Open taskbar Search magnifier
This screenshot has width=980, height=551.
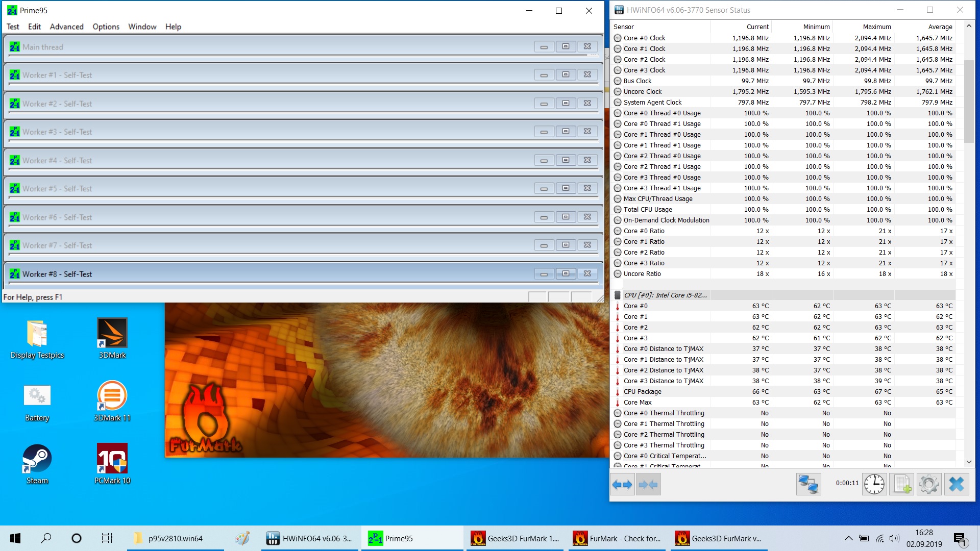coord(46,538)
